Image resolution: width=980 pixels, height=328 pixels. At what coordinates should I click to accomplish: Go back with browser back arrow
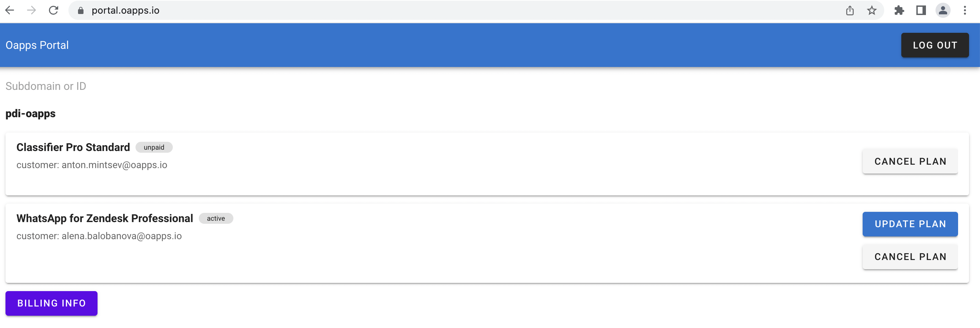pos(10,10)
